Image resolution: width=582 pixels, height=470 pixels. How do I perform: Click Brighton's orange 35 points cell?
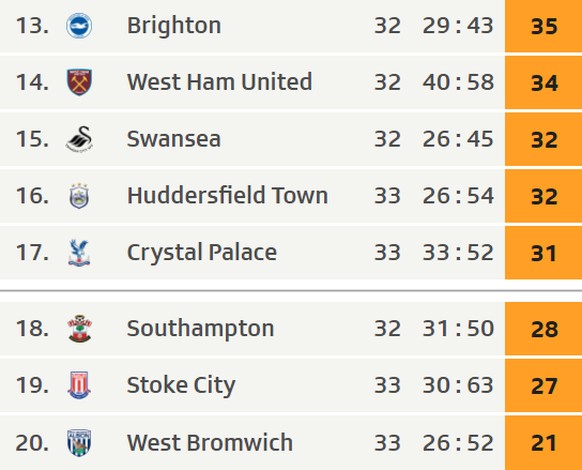(543, 26)
